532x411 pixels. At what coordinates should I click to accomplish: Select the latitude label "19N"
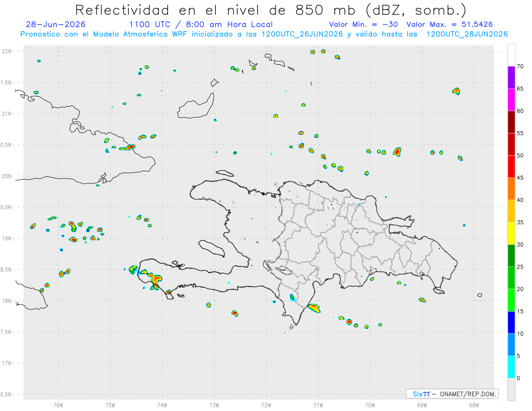[7, 239]
